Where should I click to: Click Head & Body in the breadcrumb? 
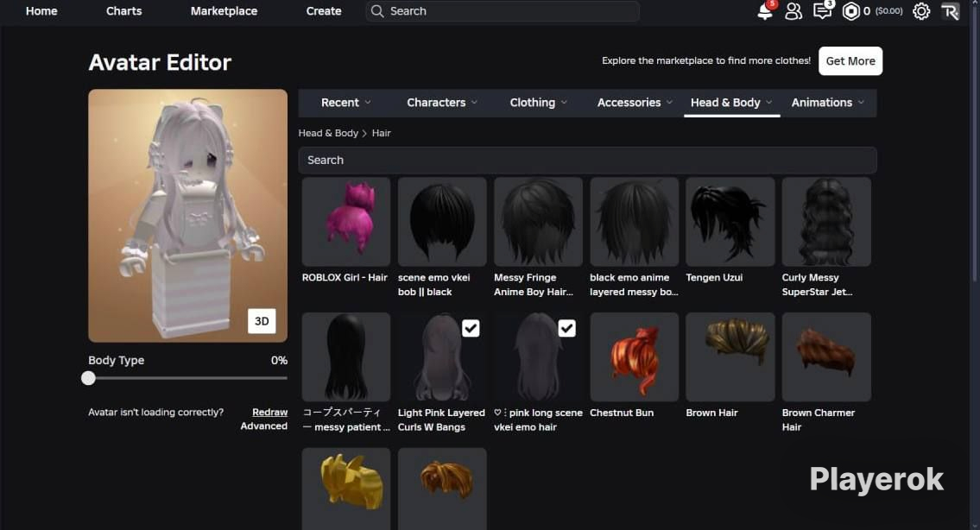[x=328, y=133]
